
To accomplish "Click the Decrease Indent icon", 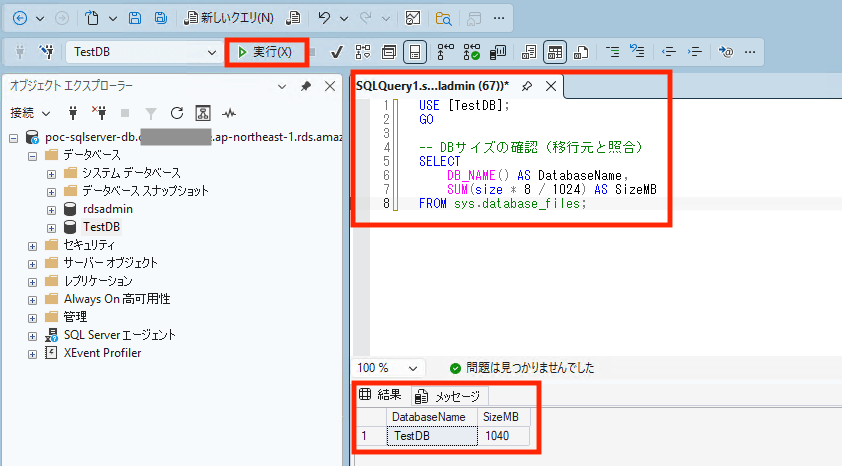I will pos(669,52).
